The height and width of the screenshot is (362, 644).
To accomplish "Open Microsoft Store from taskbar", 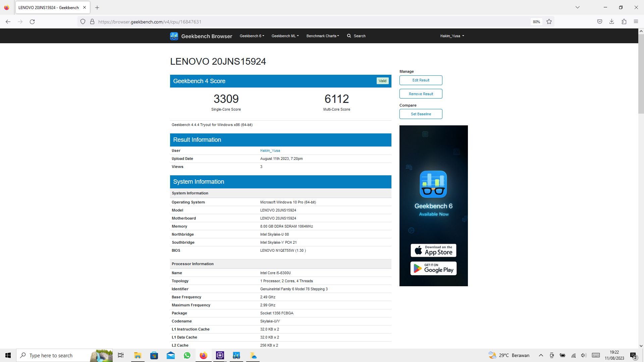I will click(154, 355).
